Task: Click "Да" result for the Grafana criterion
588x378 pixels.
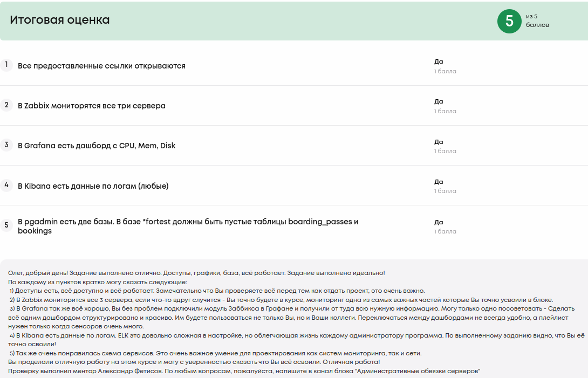Action: (x=439, y=142)
